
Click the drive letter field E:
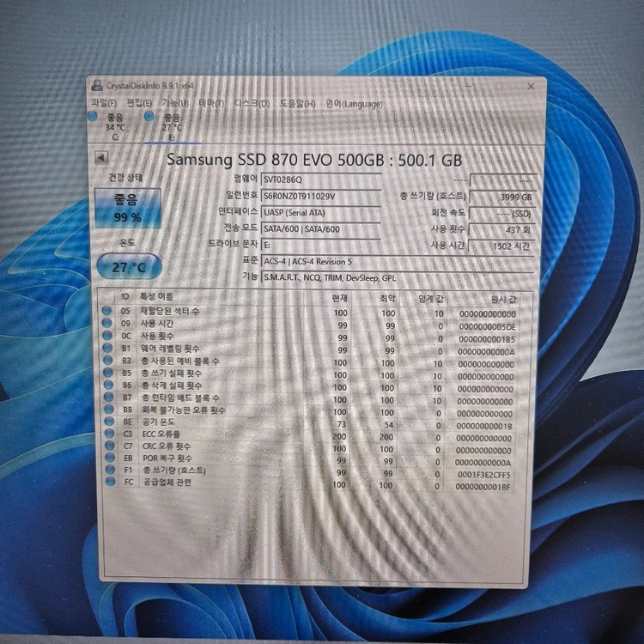(x=321, y=245)
